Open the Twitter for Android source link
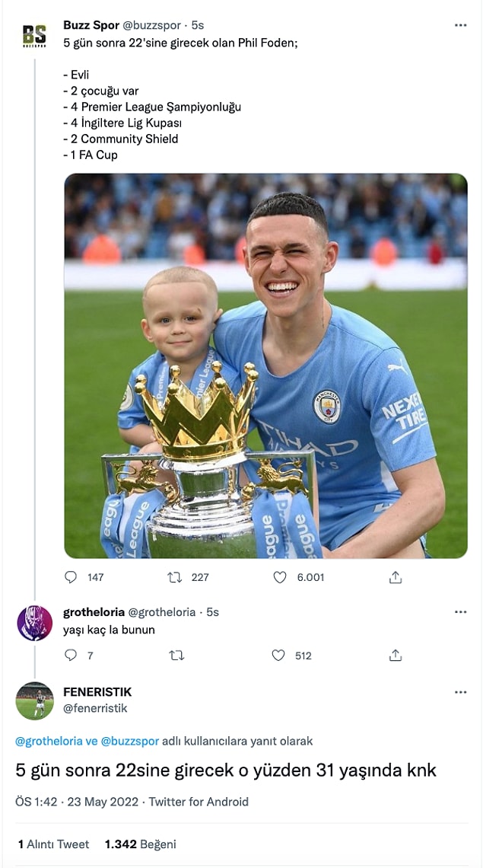Viewport: 483px width, 868px height. 199,802
